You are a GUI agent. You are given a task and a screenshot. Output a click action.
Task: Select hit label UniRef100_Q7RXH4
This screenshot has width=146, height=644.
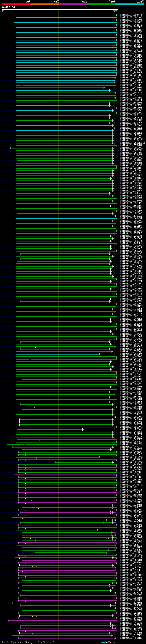(131, 145)
